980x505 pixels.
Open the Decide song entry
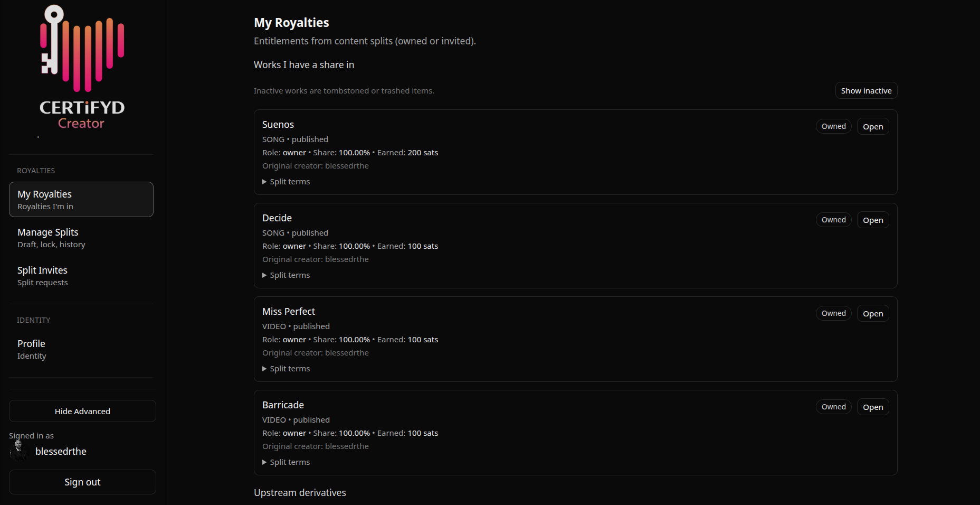[x=872, y=220]
